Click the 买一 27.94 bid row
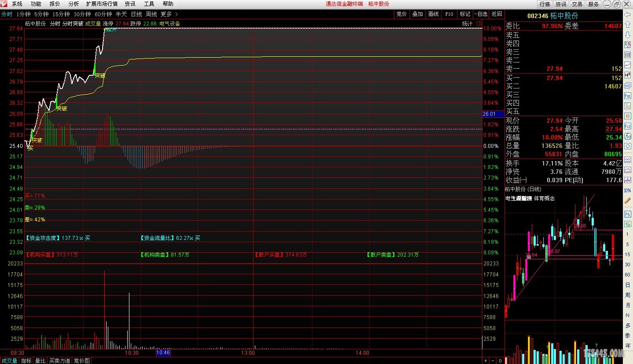This screenshot has height=364, width=633. pyautogui.click(x=564, y=78)
